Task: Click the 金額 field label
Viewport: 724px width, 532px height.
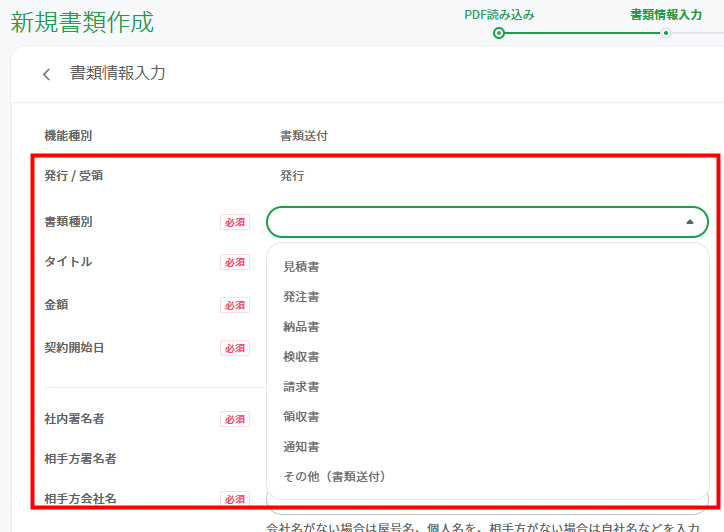Action: click(x=56, y=304)
